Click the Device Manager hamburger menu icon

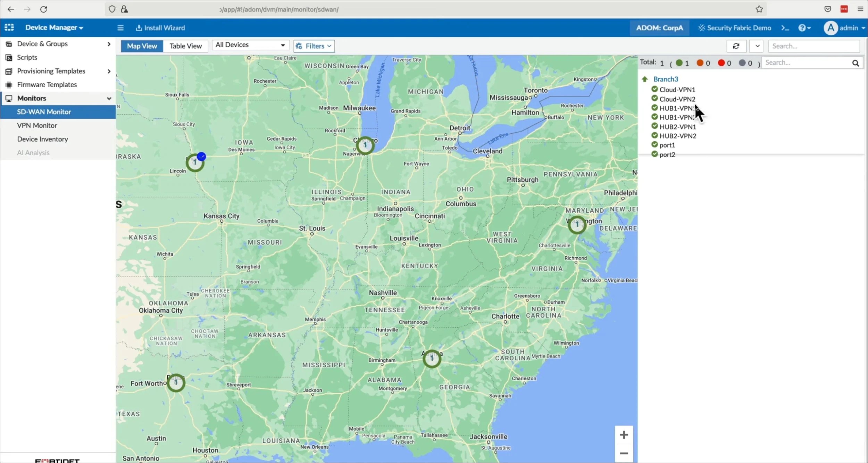120,27
